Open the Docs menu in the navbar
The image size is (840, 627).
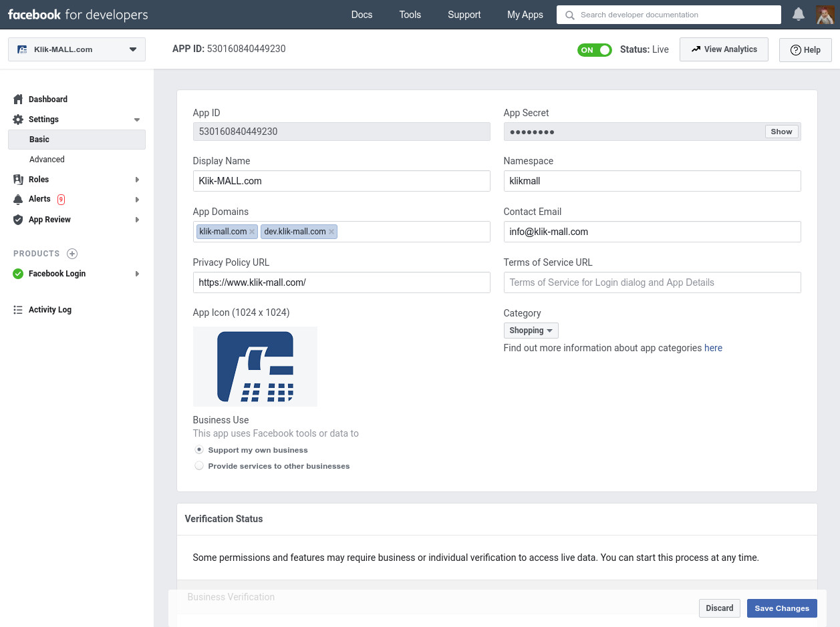pos(362,14)
